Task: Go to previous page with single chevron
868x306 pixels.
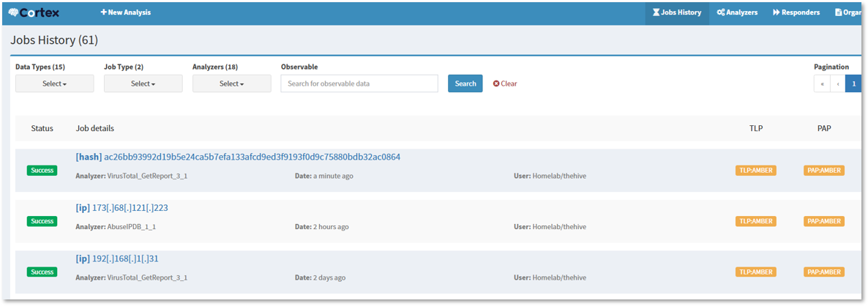Action: point(837,83)
